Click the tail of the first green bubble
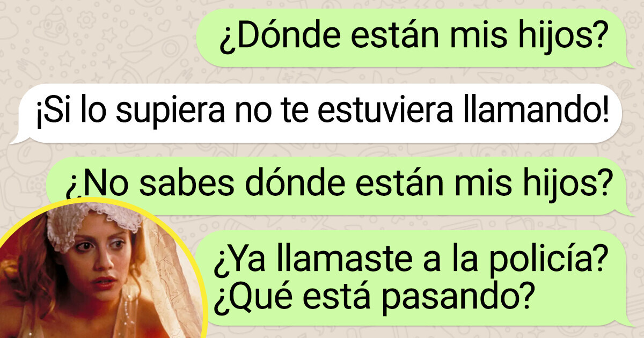The image size is (644, 338). [x=630, y=63]
